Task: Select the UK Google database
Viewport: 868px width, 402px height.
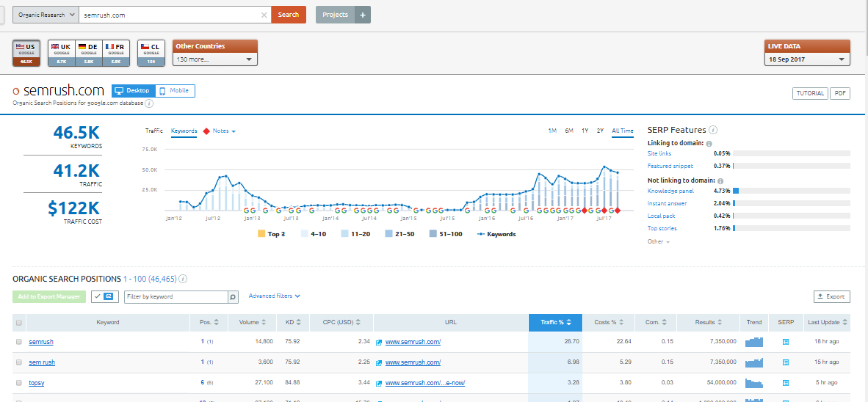Action: point(62,53)
